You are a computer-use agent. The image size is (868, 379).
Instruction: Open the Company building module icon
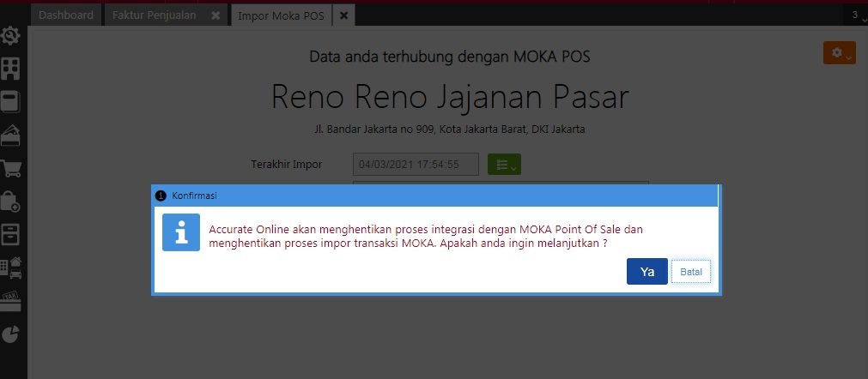pos(11,69)
